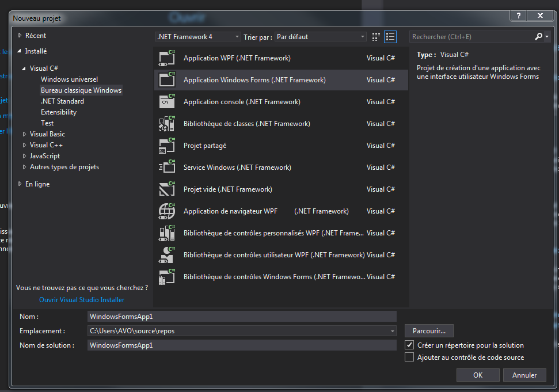Select 'Bibliothèque de contrôles personnalisés WPF' template
The height and width of the screenshot is (392, 559).
pyautogui.click(x=281, y=233)
